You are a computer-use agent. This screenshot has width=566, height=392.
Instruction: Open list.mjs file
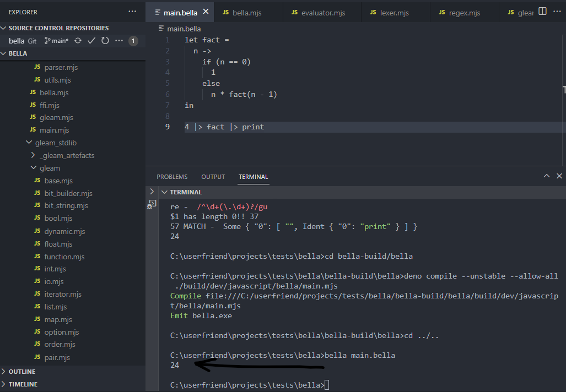(x=55, y=307)
